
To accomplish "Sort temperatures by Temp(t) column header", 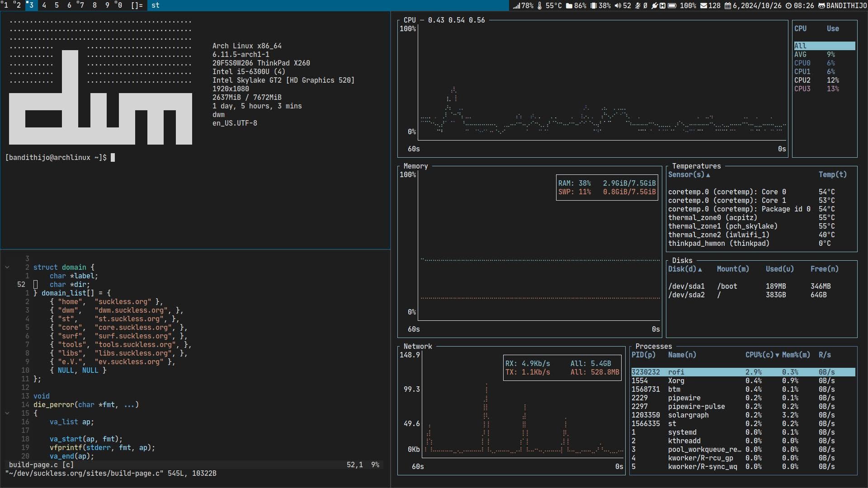I will click(833, 175).
